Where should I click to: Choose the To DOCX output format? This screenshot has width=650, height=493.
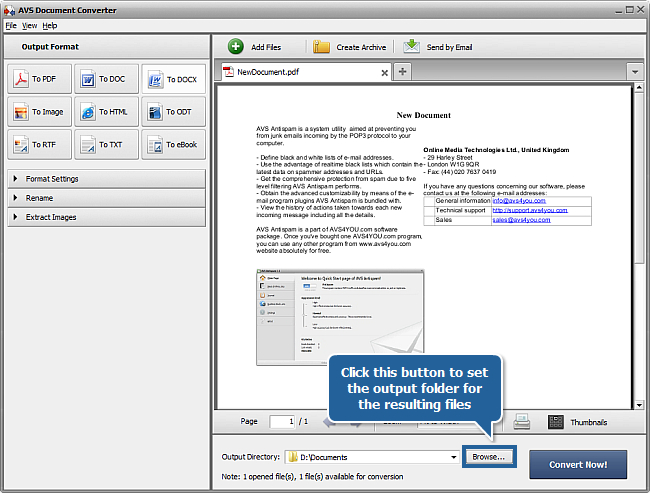(173, 79)
